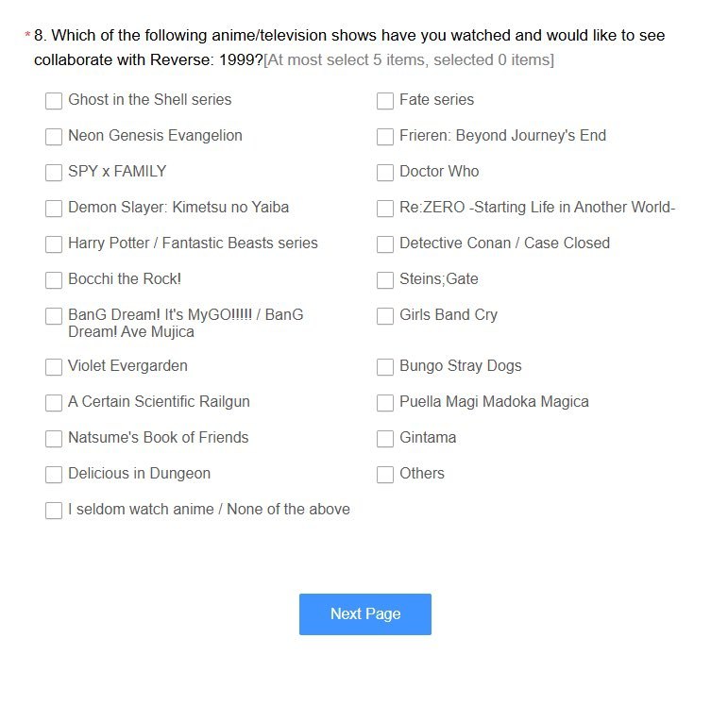This screenshot has height=705, width=728.
Task: Check Frieren: Beyond Journey's End
Action: (385, 137)
